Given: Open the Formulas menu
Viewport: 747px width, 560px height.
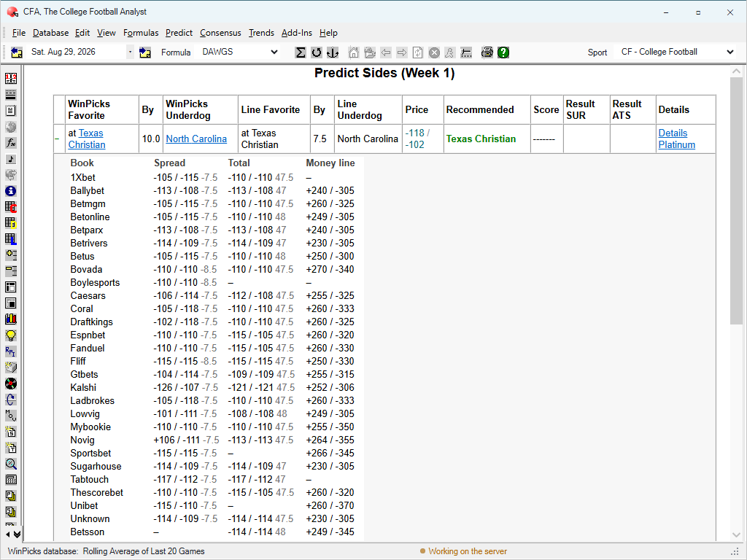Looking at the screenshot, I should [x=141, y=33].
